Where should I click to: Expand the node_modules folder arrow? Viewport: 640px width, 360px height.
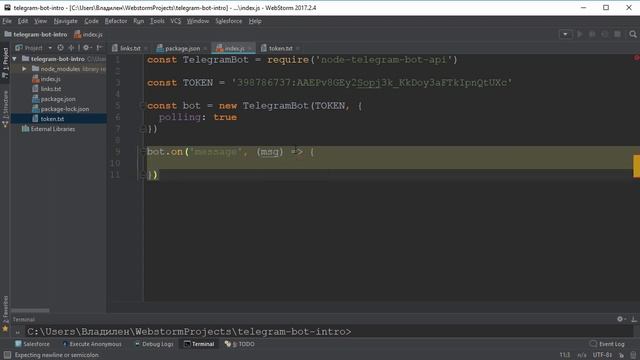click(x=24, y=69)
